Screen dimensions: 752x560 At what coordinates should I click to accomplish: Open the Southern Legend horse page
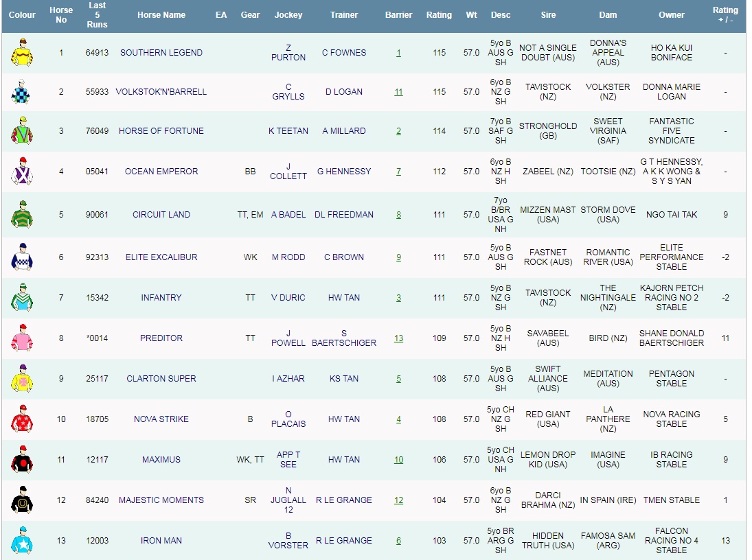[161, 53]
